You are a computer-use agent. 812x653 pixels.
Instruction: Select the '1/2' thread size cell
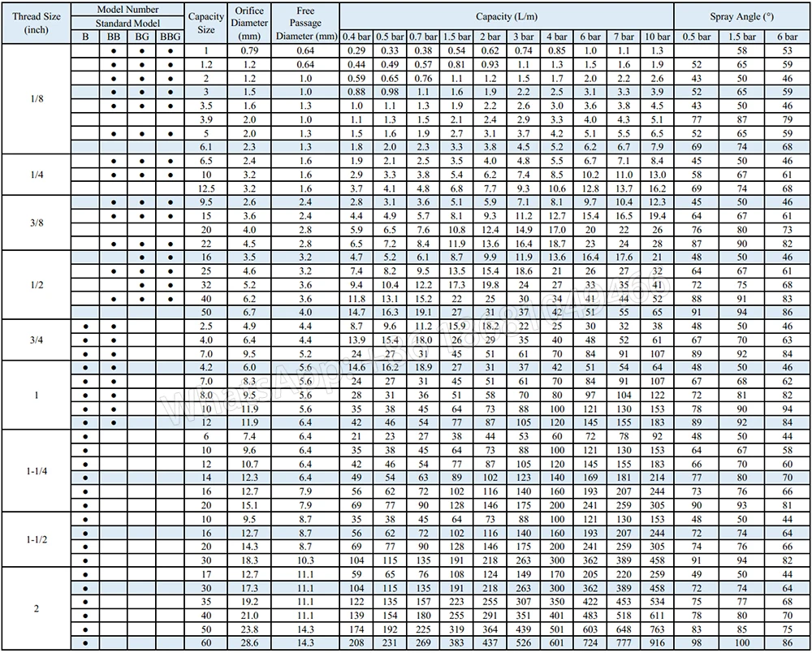pyautogui.click(x=37, y=285)
